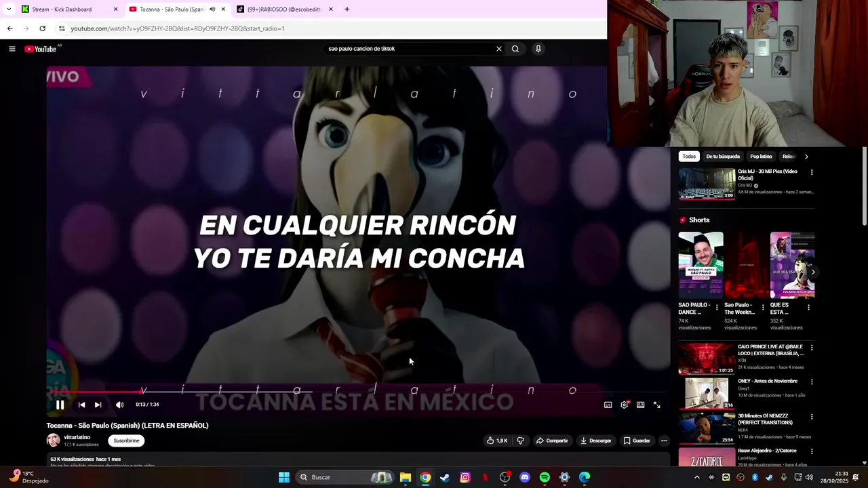Viewport: 868px width, 488px height.
Task: Open the video player settings gear
Action: pyautogui.click(x=624, y=405)
